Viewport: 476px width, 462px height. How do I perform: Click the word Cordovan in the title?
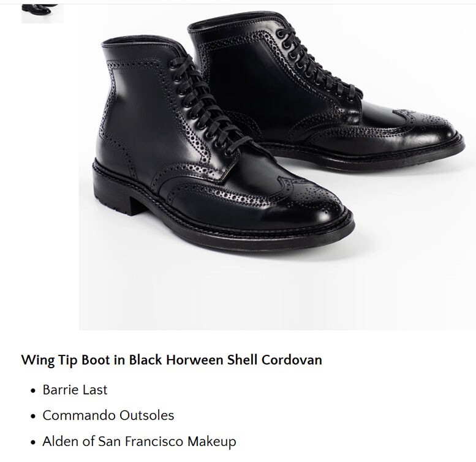click(x=292, y=360)
